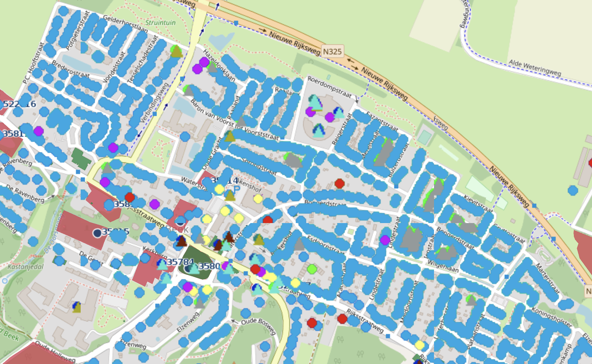Click the 35784 cluster label
The height and width of the screenshot is (364, 592).
tap(180, 262)
